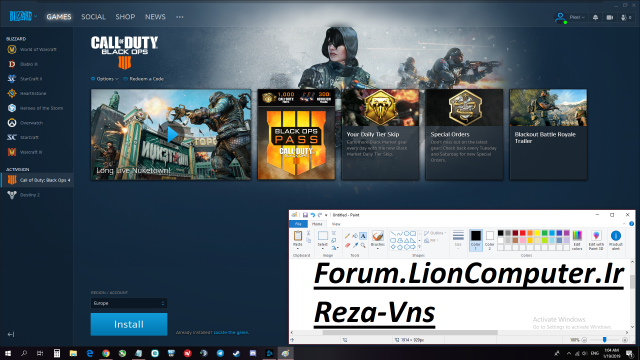
Task: Open the Your Daily Tier Skip card
Action: [380, 134]
